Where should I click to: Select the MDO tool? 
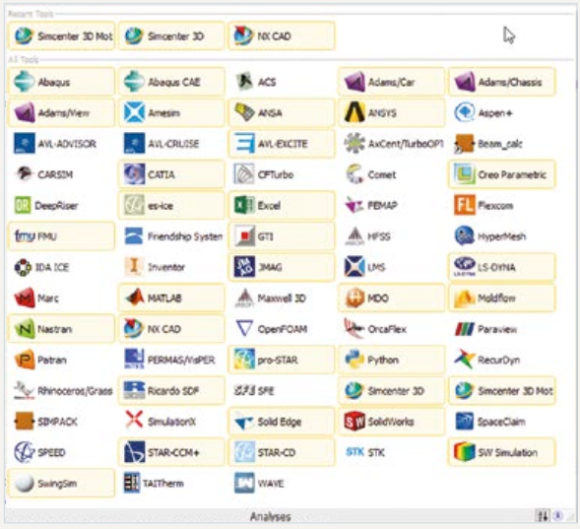pos(392,298)
